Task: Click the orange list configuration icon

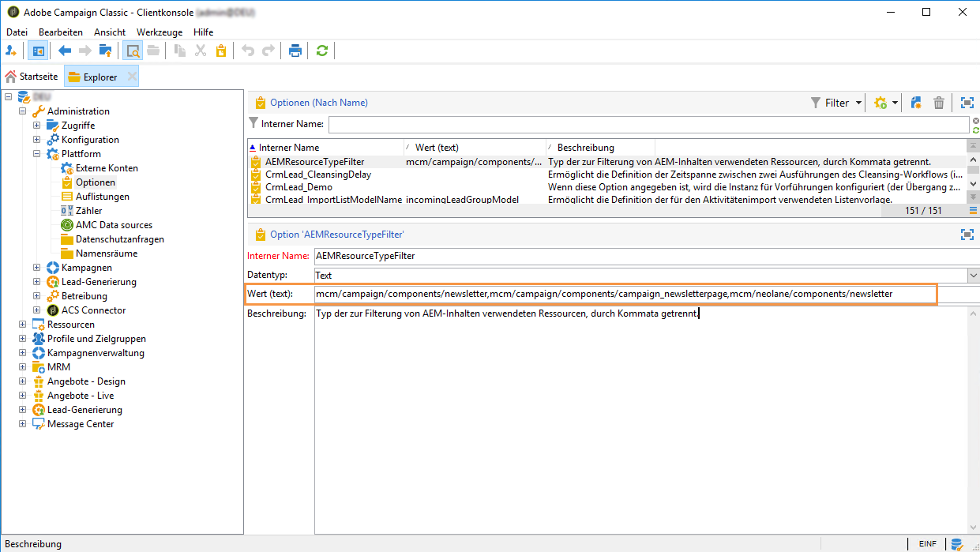Action: [x=974, y=210]
